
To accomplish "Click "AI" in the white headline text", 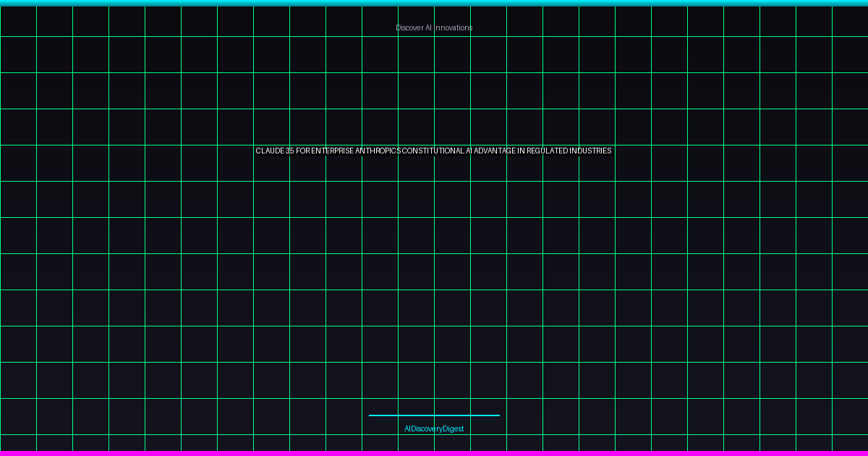I will (469, 151).
